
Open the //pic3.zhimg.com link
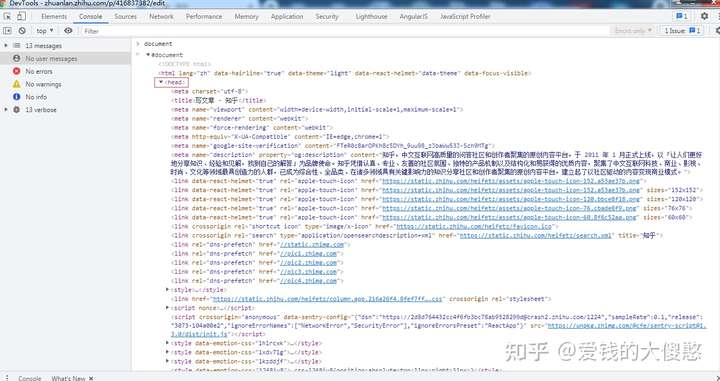tap(309, 272)
